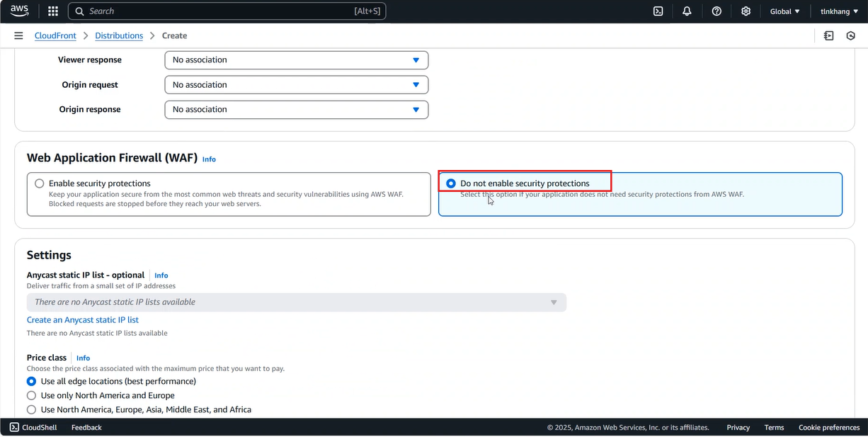Click the search magnifier icon

[x=80, y=11]
